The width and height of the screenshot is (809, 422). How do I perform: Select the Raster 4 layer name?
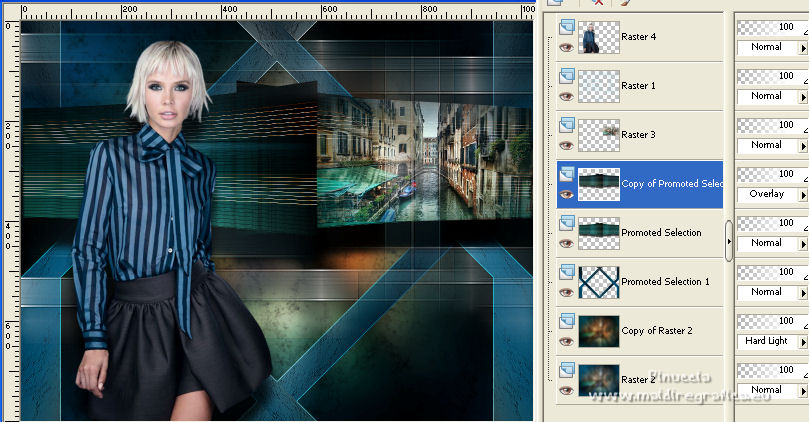click(x=639, y=37)
